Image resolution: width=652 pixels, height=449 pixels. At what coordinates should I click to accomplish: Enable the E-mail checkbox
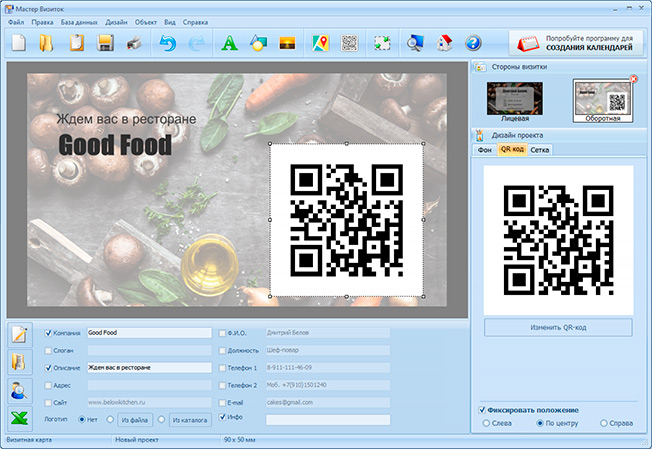pyautogui.click(x=222, y=403)
